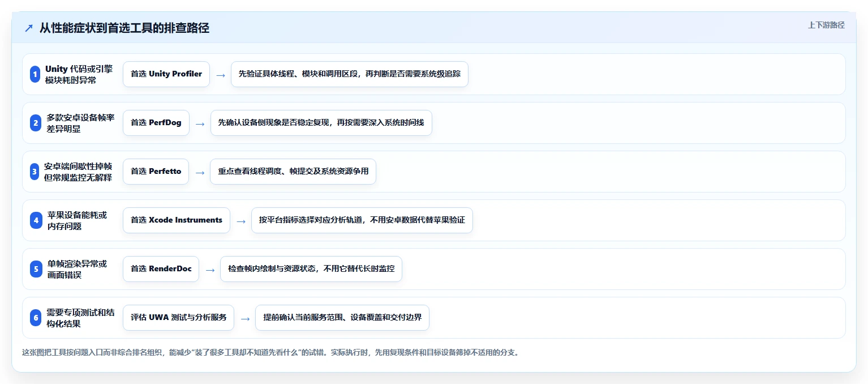
Task: Click the footer note starting 这张图把工具按问题入口
Action: click(x=270, y=352)
